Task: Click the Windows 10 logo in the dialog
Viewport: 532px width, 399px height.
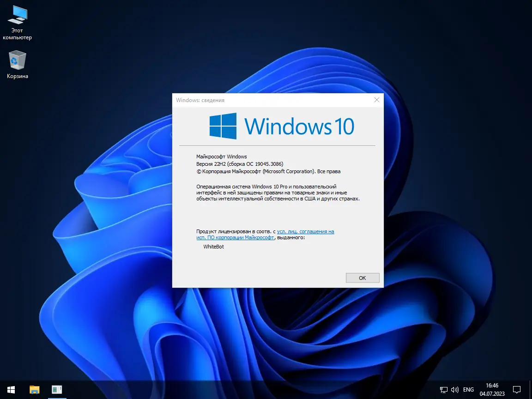Action: click(282, 126)
